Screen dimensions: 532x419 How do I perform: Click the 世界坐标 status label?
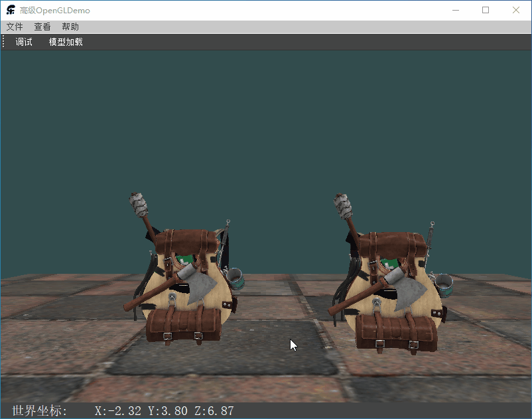(40, 411)
